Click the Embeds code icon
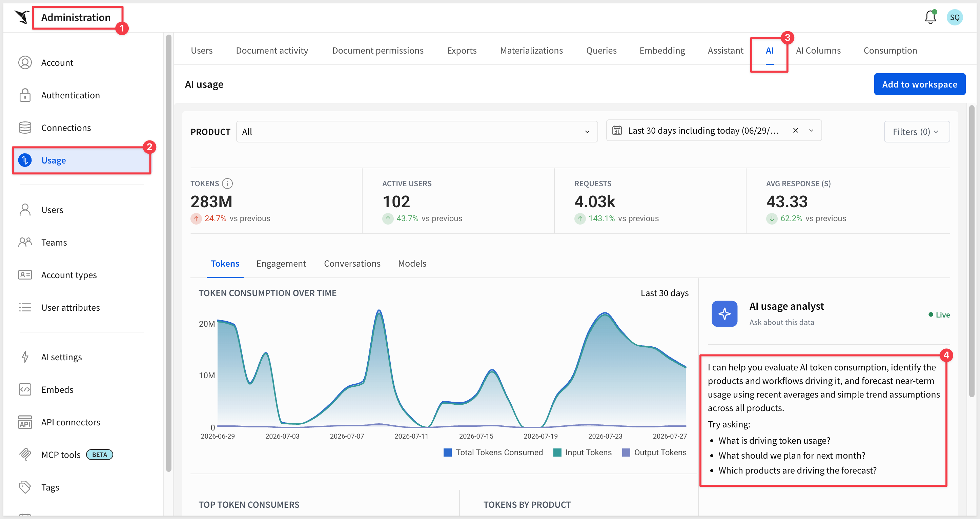Viewport: 980px width, 519px height. click(x=25, y=389)
